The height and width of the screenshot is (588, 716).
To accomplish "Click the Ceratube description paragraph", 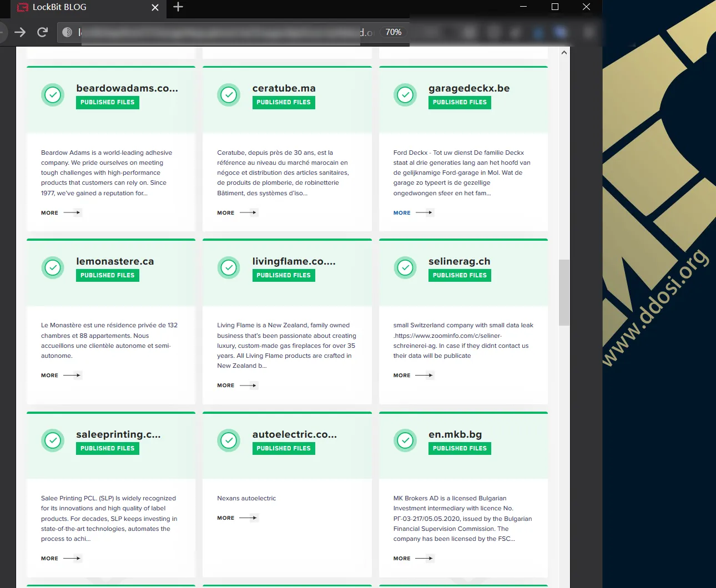I will coord(283,173).
